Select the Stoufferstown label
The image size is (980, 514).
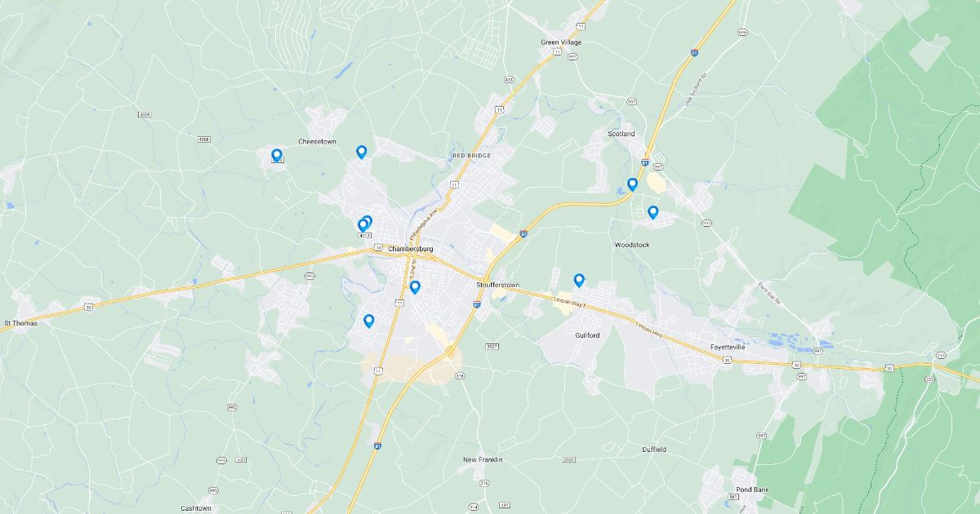(x=497, y=285)
